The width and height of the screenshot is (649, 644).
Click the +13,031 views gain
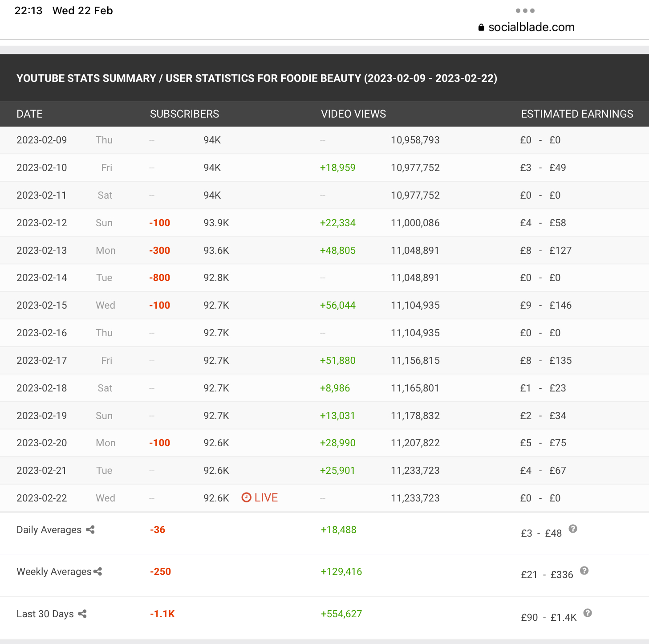[338, 416]
